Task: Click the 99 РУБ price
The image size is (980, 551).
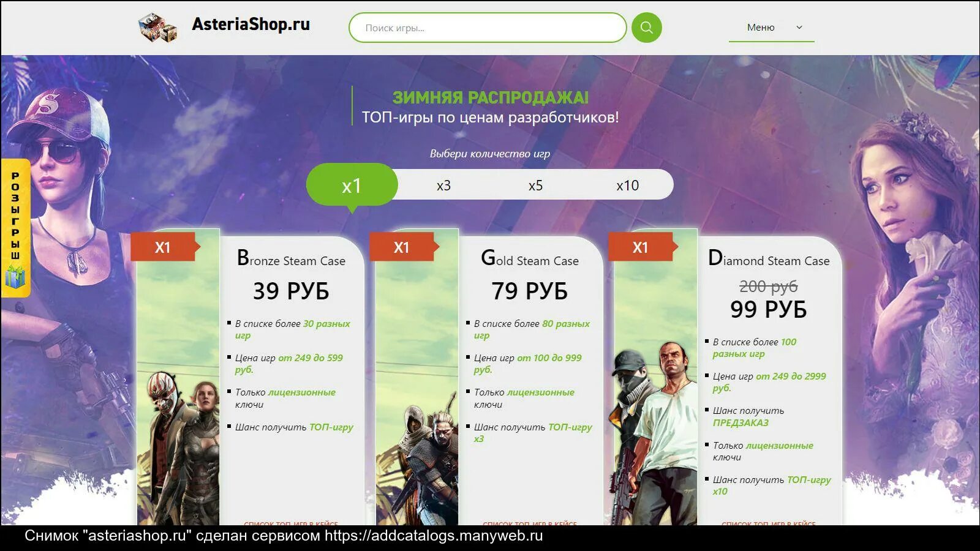Action: (x=769, y=309)
